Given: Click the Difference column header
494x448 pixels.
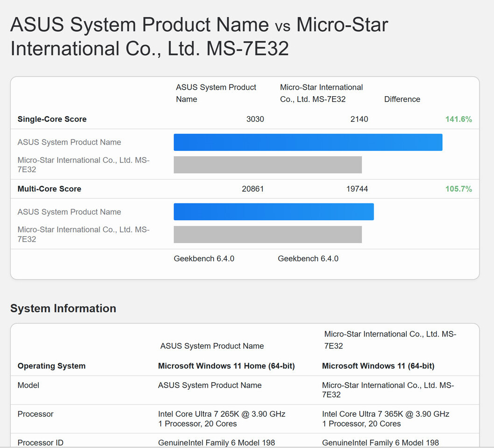Looking at the screenshot, I should click(x=402, y=99).
